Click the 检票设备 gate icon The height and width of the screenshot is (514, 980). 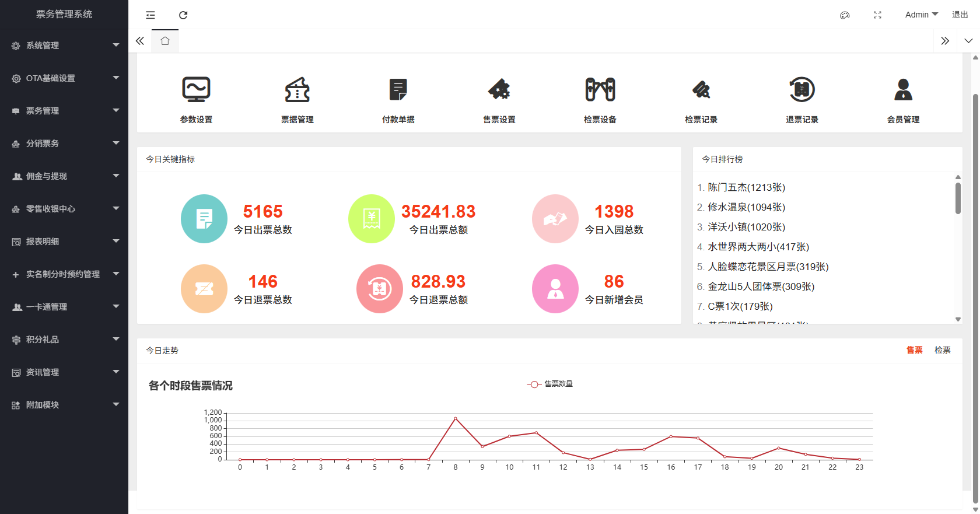pyautogui.click(x=600, y=90)
